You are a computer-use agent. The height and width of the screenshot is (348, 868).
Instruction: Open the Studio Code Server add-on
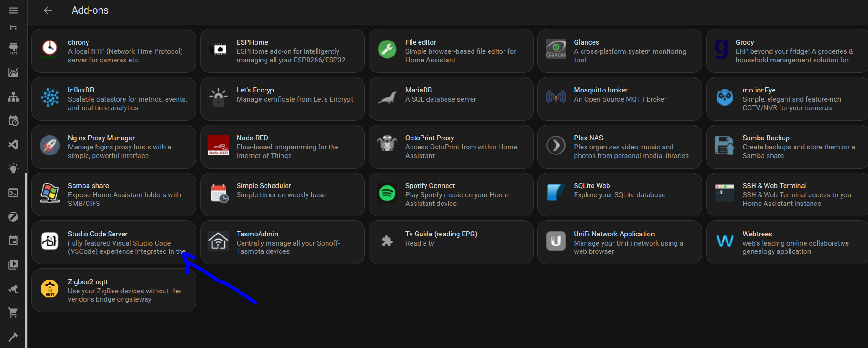(114, 242)
